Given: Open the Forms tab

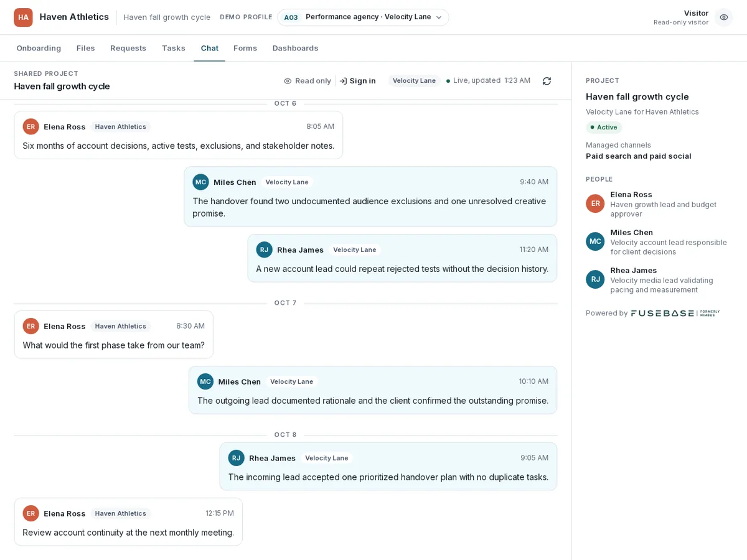Looking at the screenshot, I should [x=245, y=48].
